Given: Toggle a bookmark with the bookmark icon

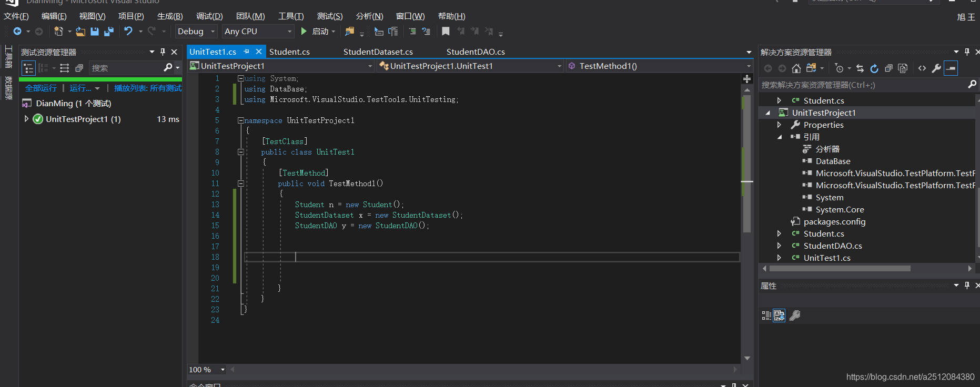Looking at the screenshot, I should (446, 32).
